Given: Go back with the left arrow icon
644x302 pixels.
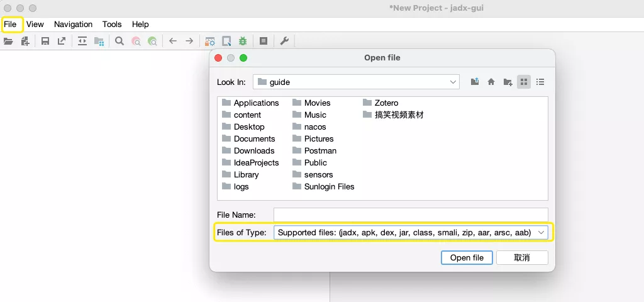Looking at the screenshot, I should (x=173, y=41).
